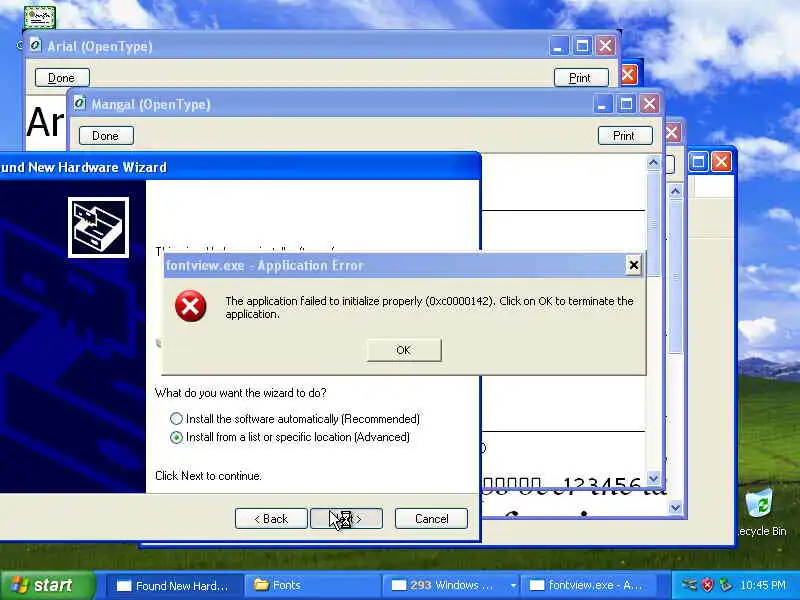This screenshot has width=800, height=600.
Task: Minimize the Mangal (OpenType) window
Action: tap(602, 105)
